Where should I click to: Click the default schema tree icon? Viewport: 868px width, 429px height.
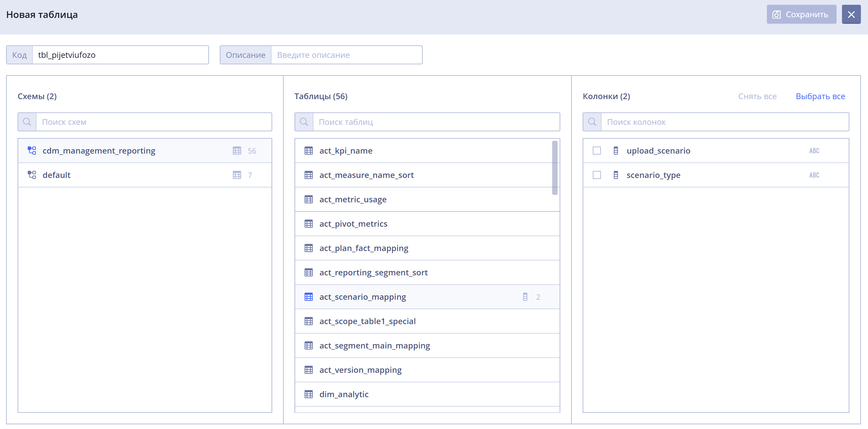pos(32,175)
